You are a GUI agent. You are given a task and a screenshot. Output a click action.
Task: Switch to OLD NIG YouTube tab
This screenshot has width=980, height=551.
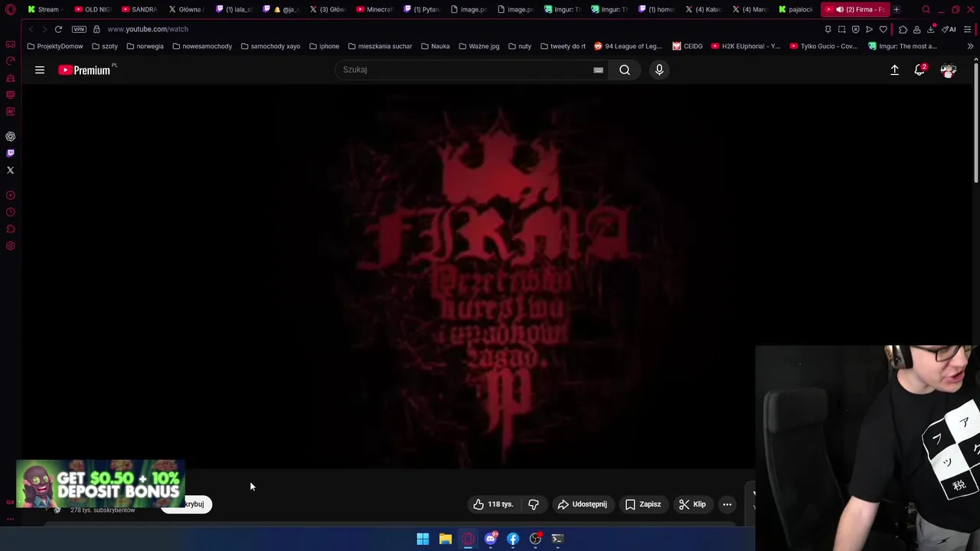tap(93, 9)
